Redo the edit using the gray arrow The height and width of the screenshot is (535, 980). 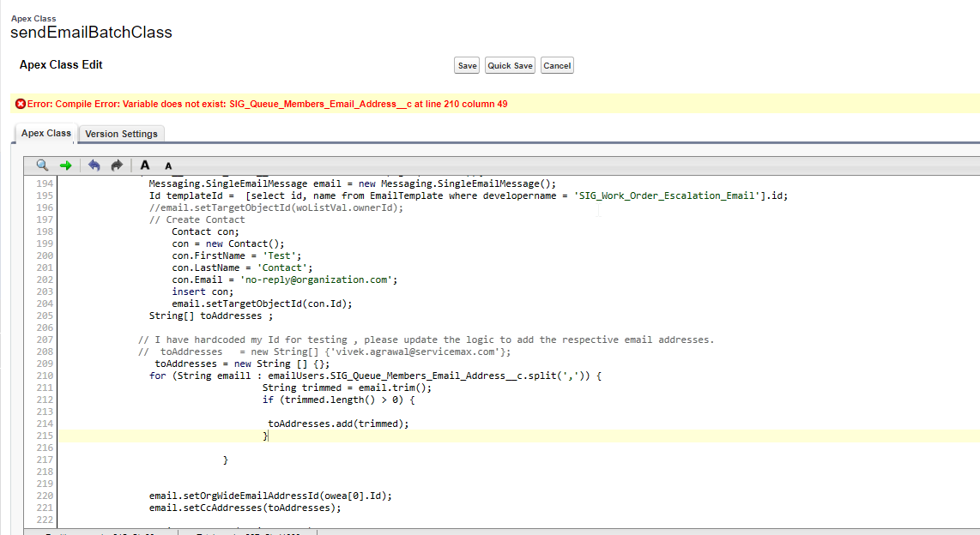tap(117, 165)
